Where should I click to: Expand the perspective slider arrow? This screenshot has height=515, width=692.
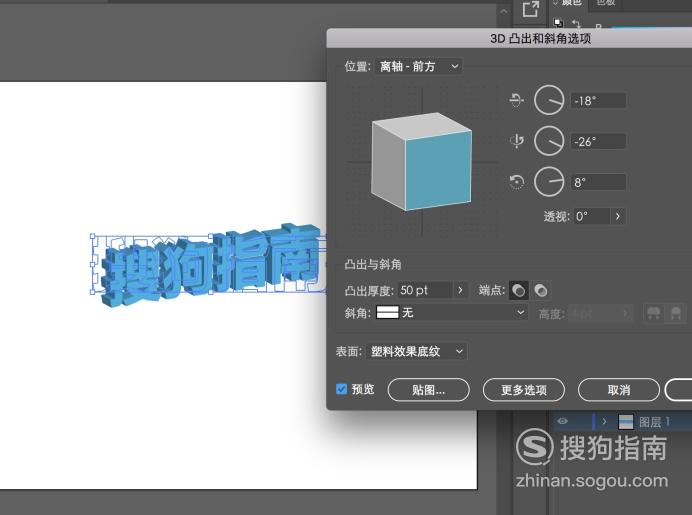(618, 216)
